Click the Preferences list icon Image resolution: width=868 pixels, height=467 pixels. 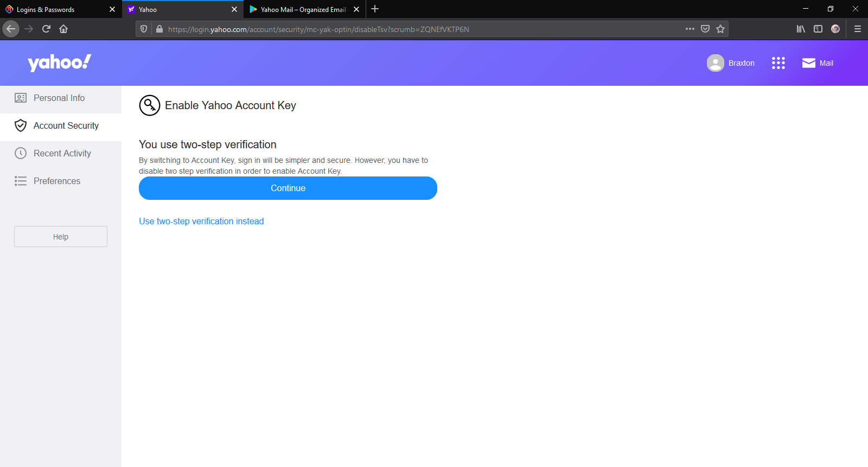(21, 181)
